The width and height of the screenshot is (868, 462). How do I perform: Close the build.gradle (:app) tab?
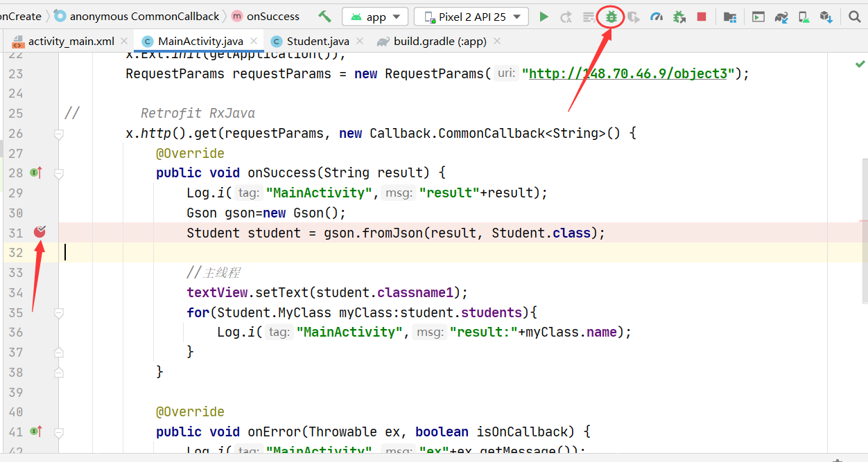pyautogui.click(x=496, y=42)
